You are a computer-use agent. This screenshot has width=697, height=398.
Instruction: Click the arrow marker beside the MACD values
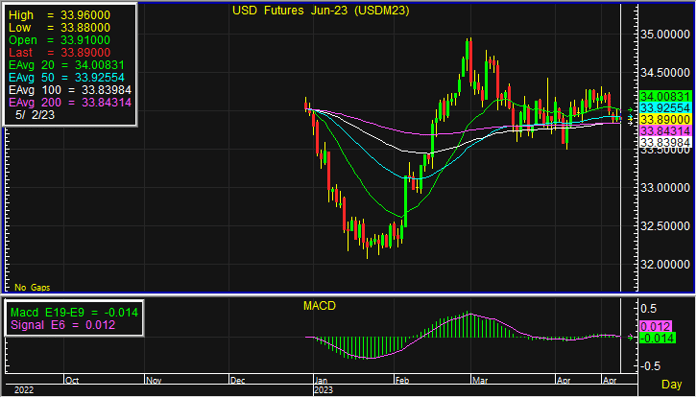[x=630, y=338]
